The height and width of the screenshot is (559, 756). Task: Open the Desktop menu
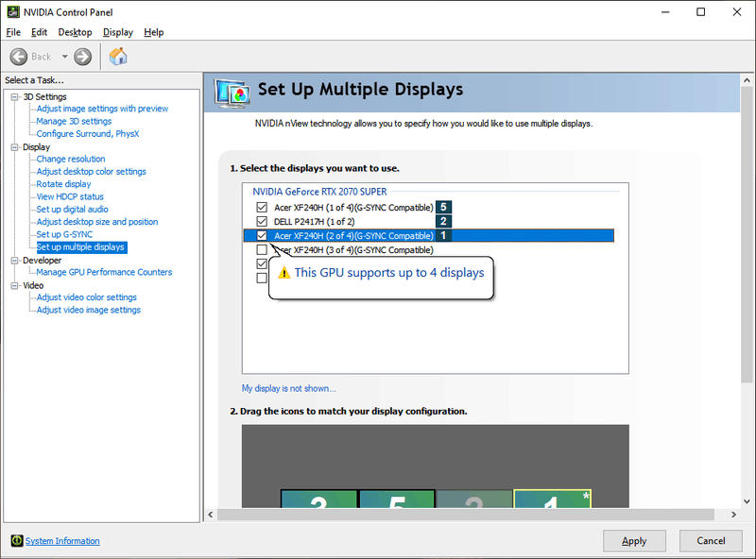click(x=76, y=32)
